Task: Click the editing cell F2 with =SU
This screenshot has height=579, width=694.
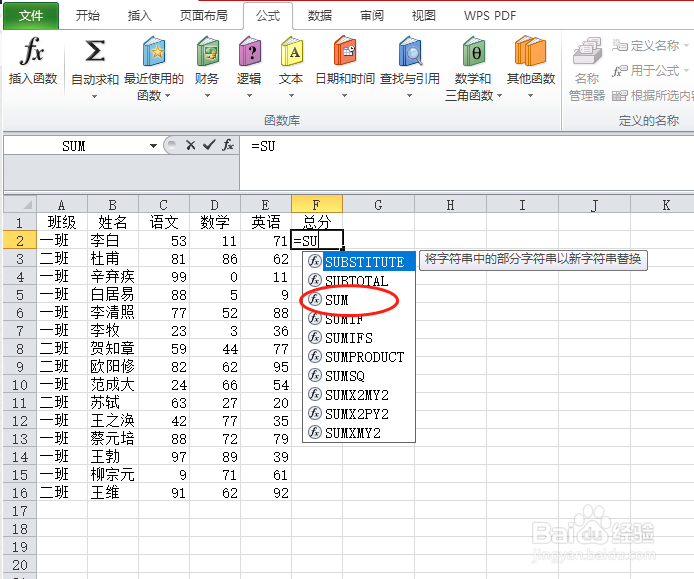Action: 316,240
